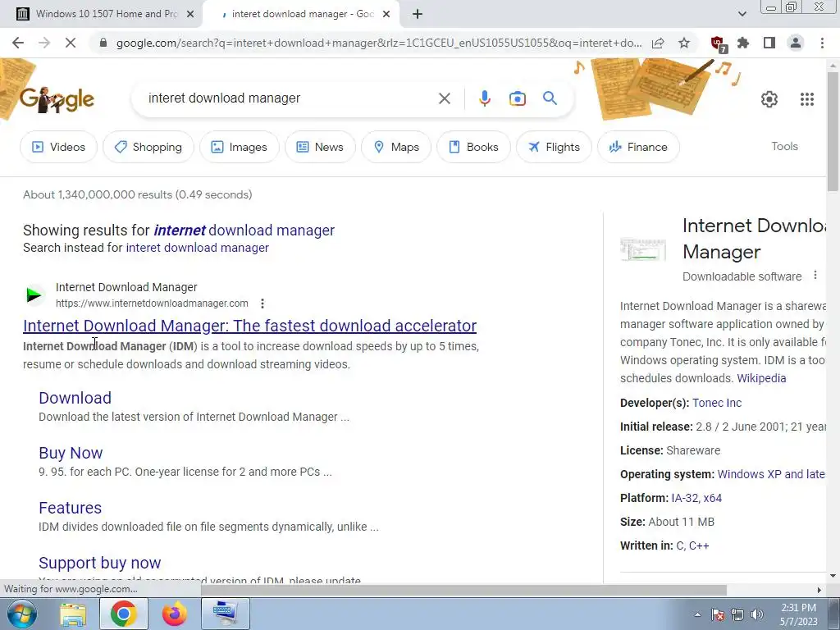Open Chrome profile avatar

pyautogui.click(x=796, y=43)
